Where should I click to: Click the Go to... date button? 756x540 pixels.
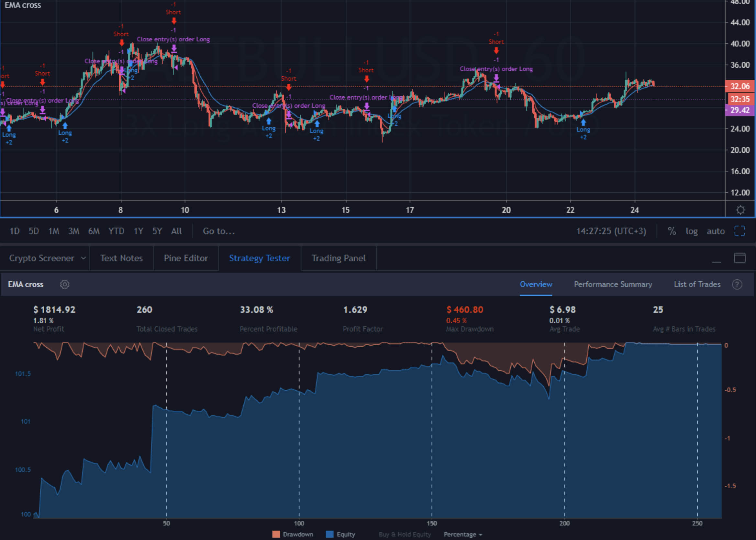[219, 231]
